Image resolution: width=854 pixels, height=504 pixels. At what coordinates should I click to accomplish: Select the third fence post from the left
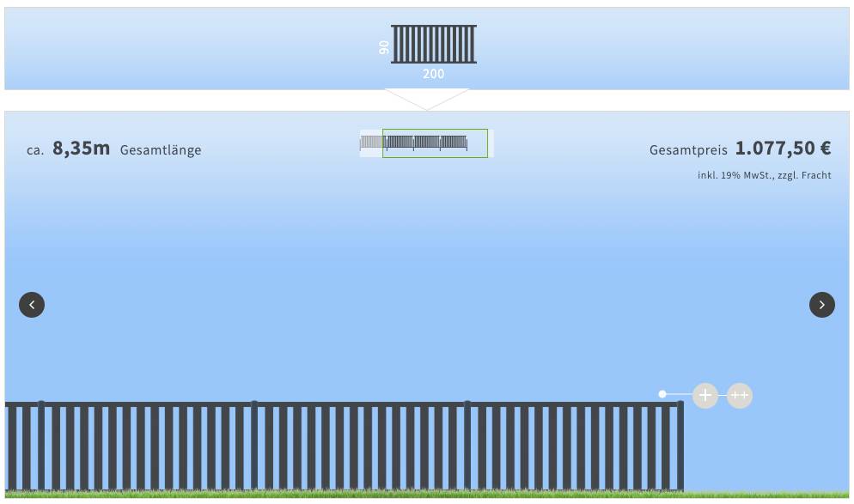pyautogui.click(x=467, y=446)
